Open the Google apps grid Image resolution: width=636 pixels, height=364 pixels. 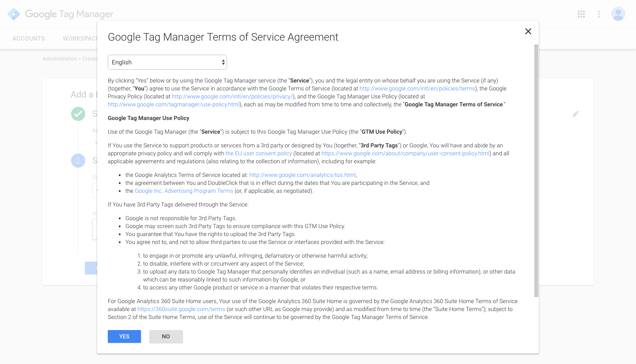[581, 14]
